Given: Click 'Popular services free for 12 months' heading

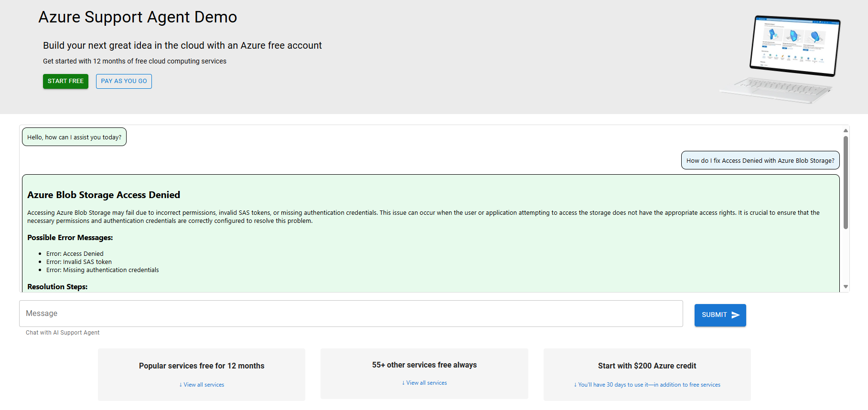Looking at the screenshot, I should [x=202, y=366].
